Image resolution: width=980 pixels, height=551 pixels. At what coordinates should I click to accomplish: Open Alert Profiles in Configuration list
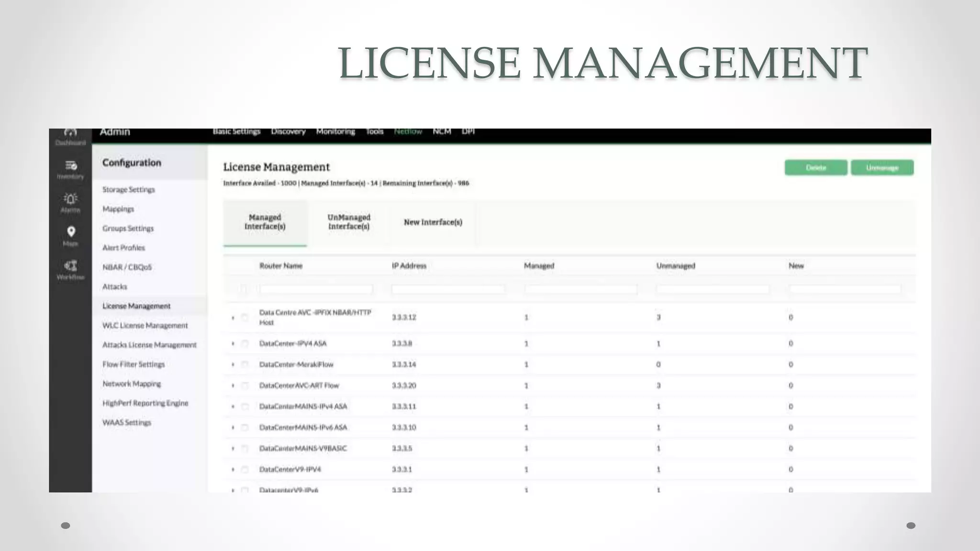[123, 248]
